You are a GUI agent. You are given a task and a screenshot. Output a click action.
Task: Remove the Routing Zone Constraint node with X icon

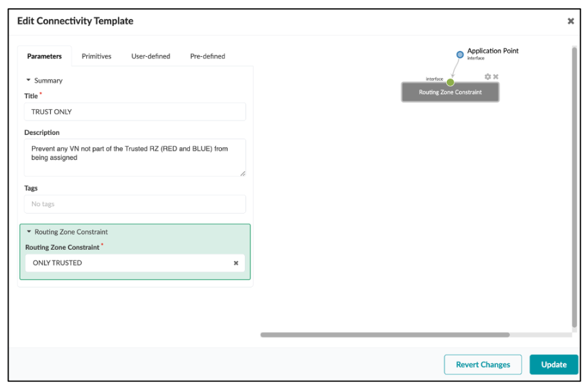point(496,77)
